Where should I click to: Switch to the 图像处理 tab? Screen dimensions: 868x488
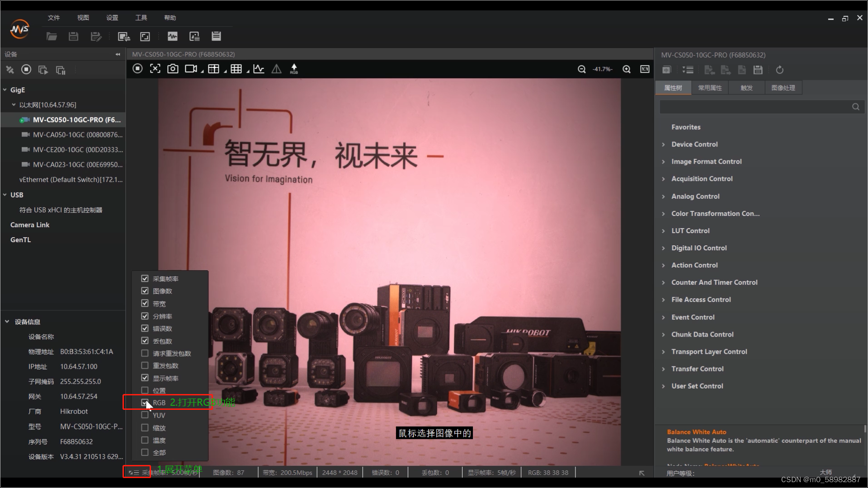pos(783,88)
